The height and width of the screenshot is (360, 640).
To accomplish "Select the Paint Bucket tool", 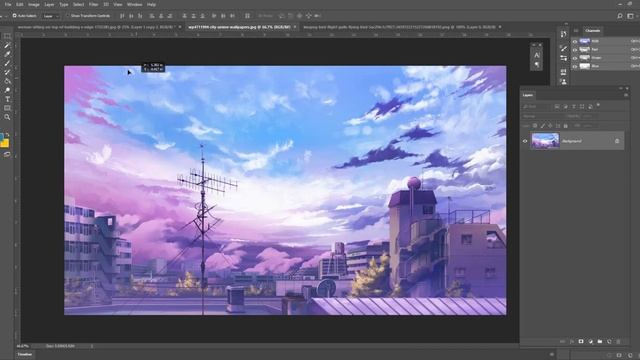I will [x=7, y=81].
